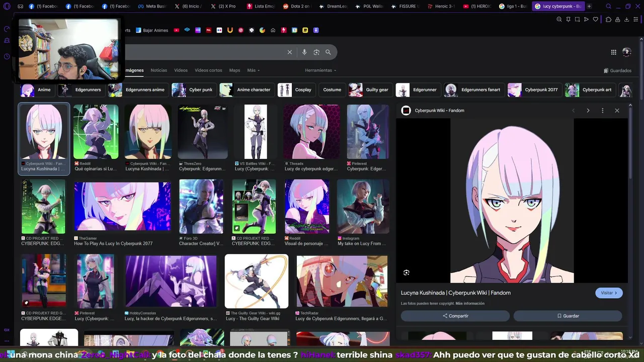The height and width of the screenshot is (362, 644).
Task: Switch to the 'Meta Busi' browser tab
Action: (152, 7)
